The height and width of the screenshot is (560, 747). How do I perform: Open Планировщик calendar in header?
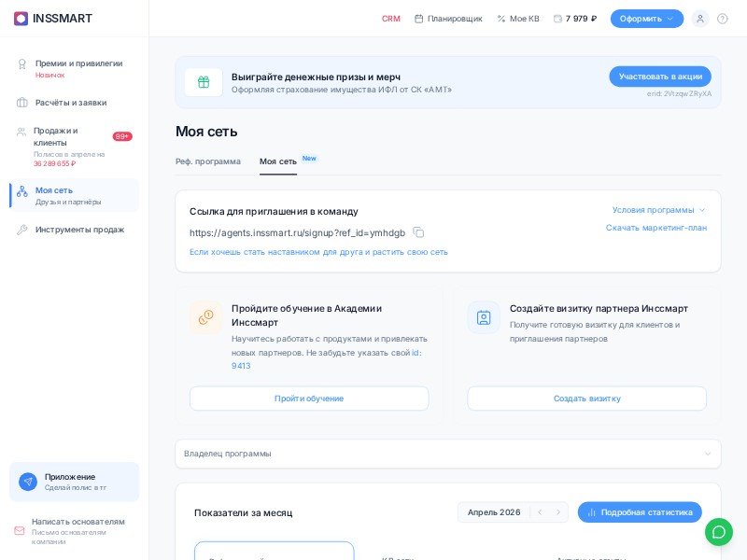click(448, 19)
